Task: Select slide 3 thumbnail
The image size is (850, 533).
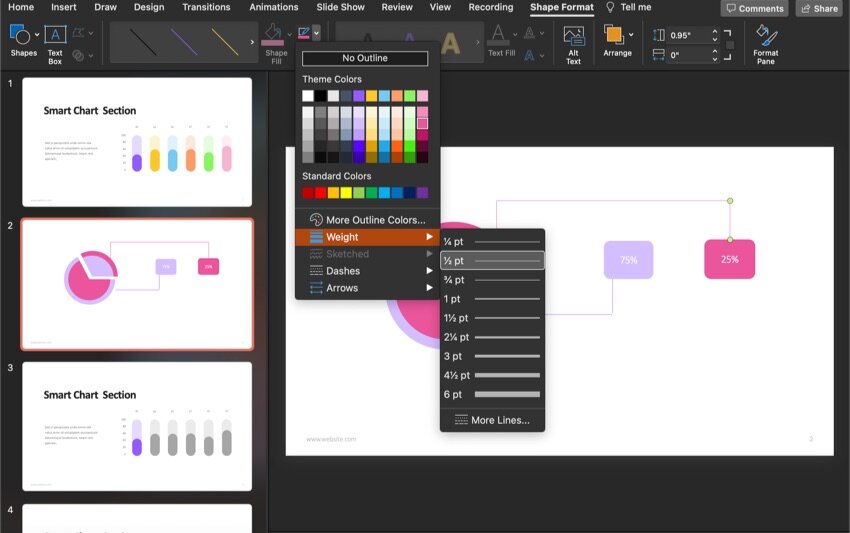Action: 137,426
